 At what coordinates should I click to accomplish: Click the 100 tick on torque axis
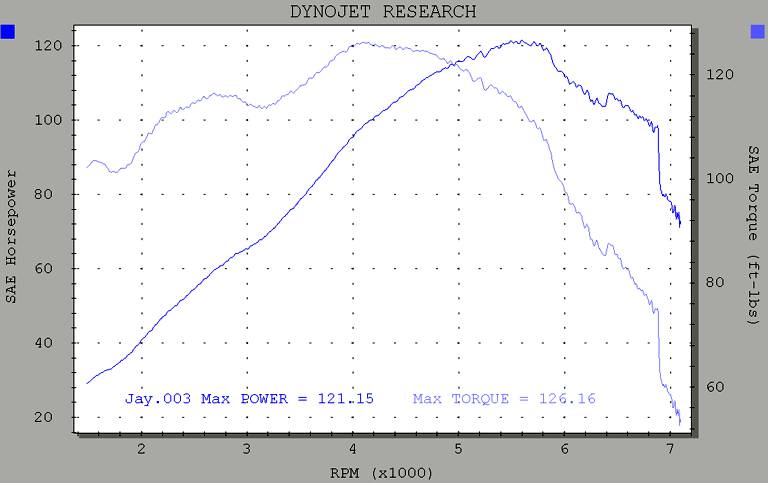coord(719,178)
